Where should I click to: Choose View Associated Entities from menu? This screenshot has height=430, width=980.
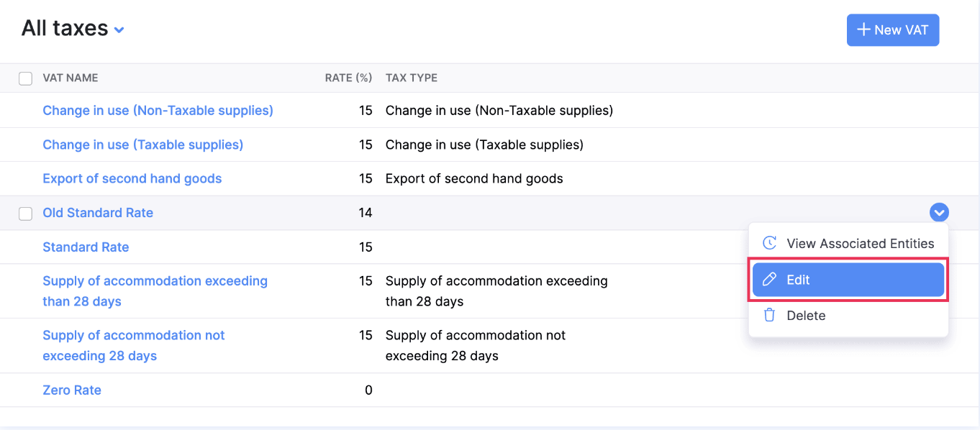[x=860, y=244]
